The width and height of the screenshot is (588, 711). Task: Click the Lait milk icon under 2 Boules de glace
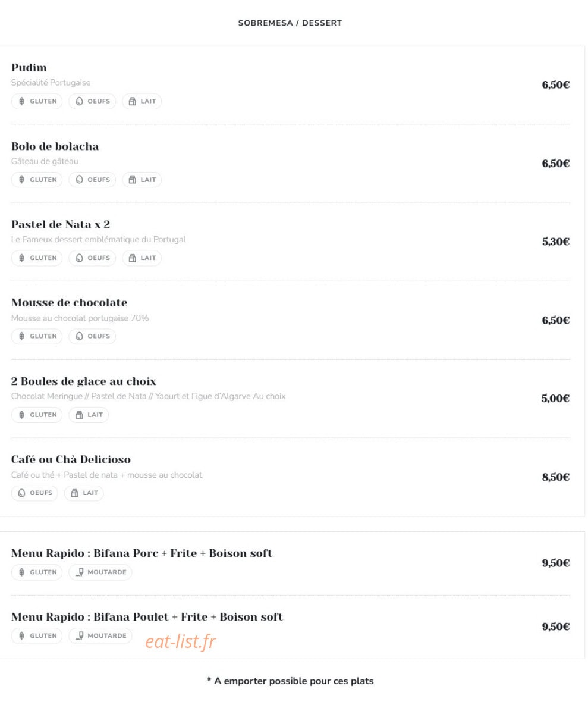pyautogui.click(x=79, y=415)
